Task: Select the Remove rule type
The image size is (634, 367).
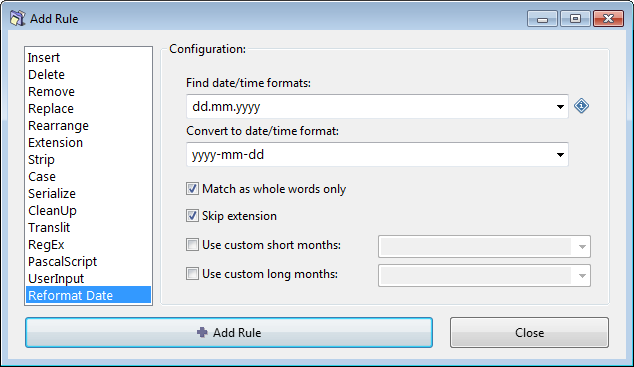Action: (x=89, y=91)
